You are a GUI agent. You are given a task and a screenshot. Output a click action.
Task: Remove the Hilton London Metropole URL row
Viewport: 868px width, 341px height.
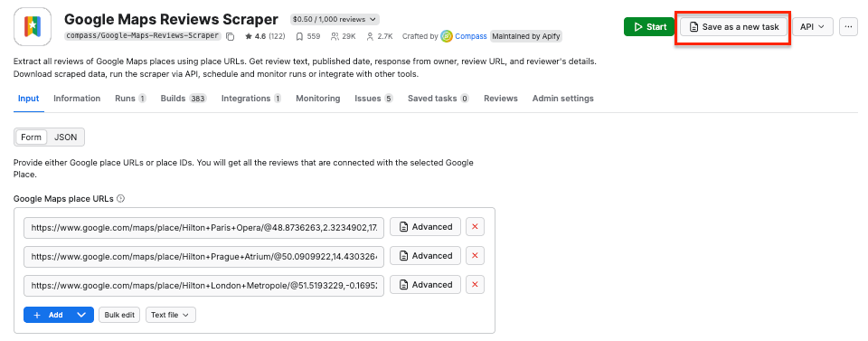[475, 285]
